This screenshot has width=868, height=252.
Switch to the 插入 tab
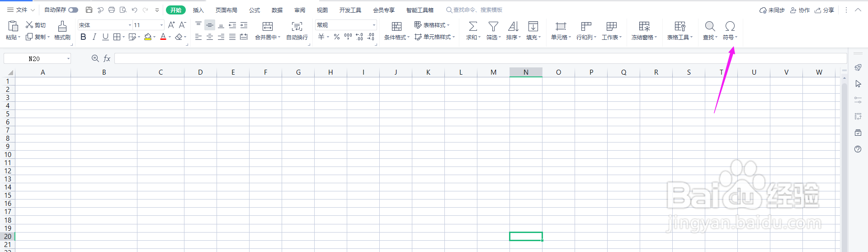coord(198,10)
